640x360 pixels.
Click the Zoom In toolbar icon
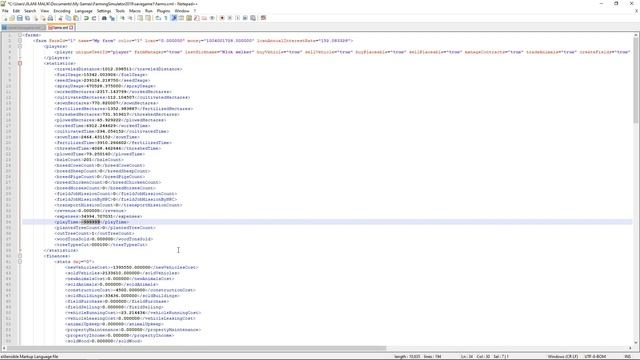[122, 18]
